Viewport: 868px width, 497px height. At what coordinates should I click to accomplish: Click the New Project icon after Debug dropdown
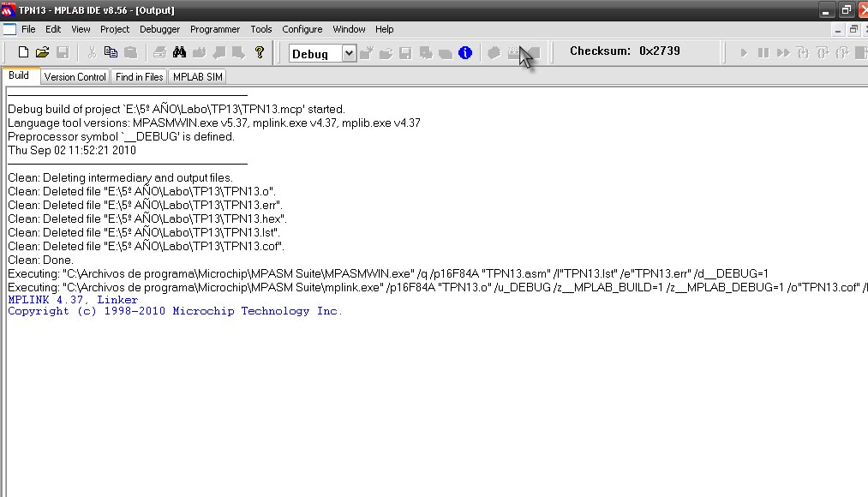pyautogui.click(x=367, y=53)
